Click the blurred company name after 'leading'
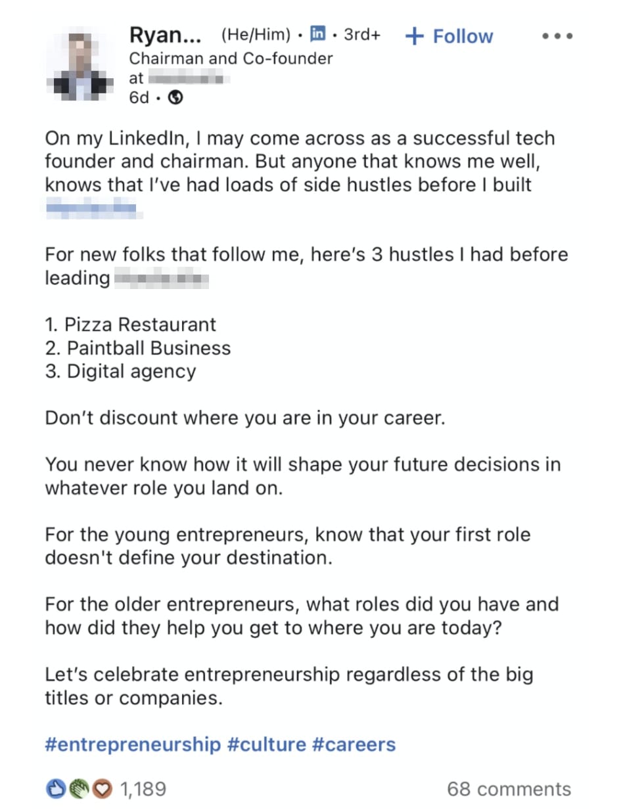 [x=162, y=279]
